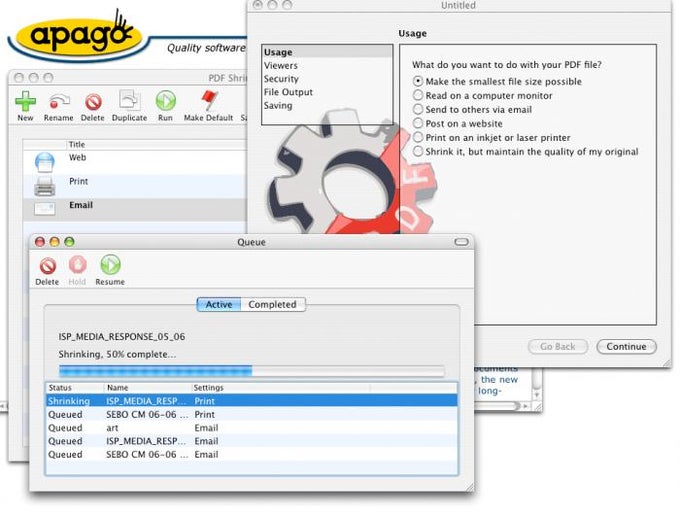Select queued ISP_MEDIA_RESP Email row
This screenshot has height=513, width=680.
252,441
